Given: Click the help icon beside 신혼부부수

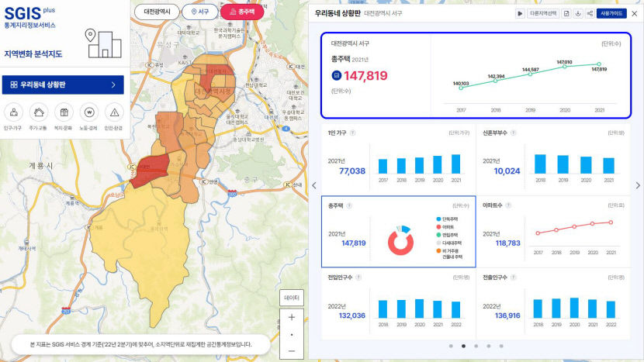Looking at the screenshot, I should [514, 133].
